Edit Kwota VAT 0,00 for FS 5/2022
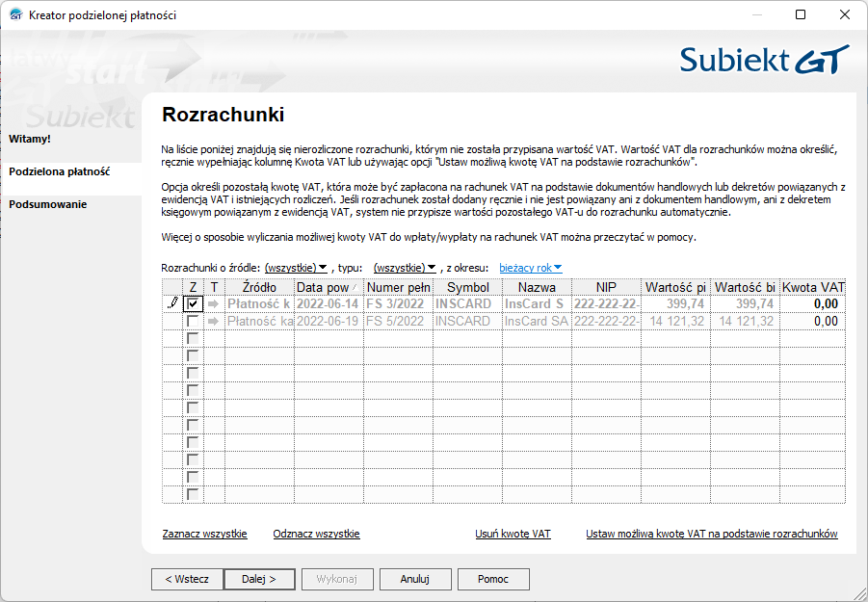This screenshot has height=602, width=868. click(x=813, y=321)
